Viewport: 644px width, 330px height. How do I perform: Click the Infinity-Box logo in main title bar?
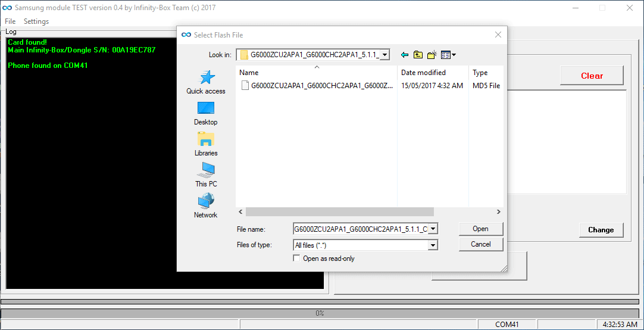(7, 7)
